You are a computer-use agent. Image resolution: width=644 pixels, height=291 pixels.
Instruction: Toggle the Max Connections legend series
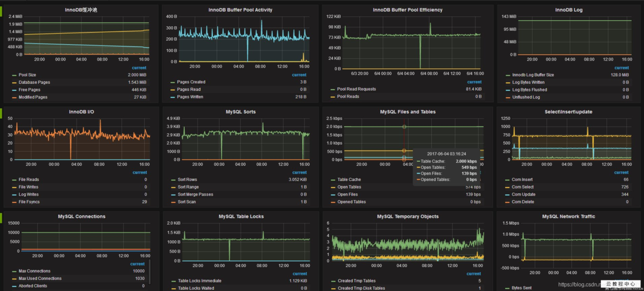tap(34, 271)
